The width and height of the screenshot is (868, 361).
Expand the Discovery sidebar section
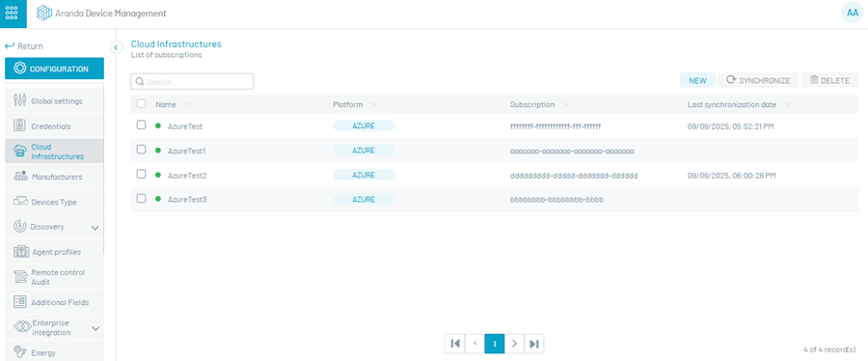95,228
